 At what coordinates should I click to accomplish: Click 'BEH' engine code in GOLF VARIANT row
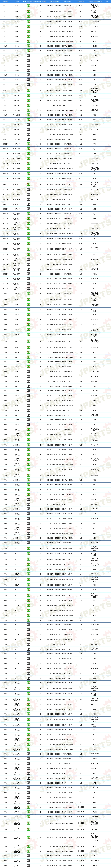95,683
